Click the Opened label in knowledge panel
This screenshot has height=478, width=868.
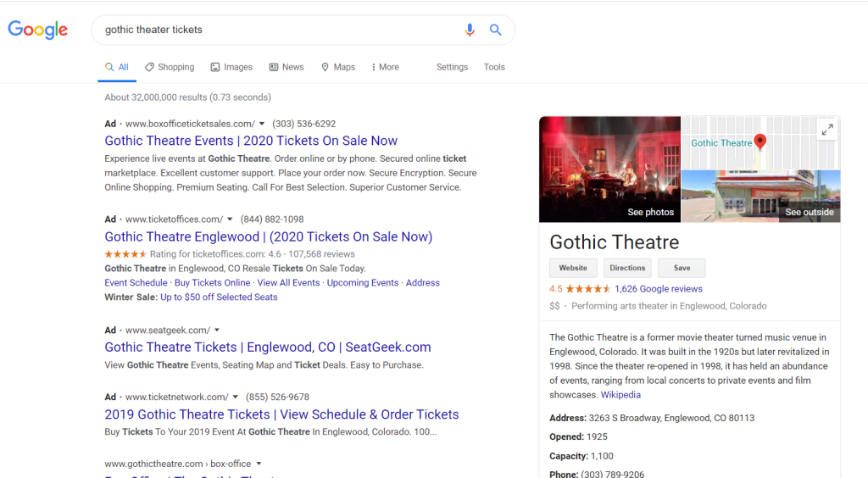point(566,437)
